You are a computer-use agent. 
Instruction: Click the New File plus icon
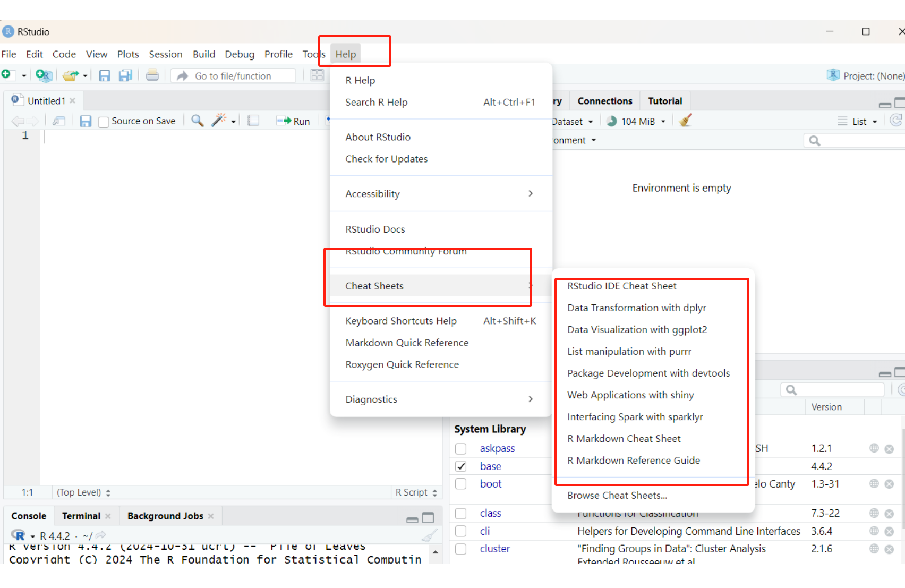tap(6, 74)
